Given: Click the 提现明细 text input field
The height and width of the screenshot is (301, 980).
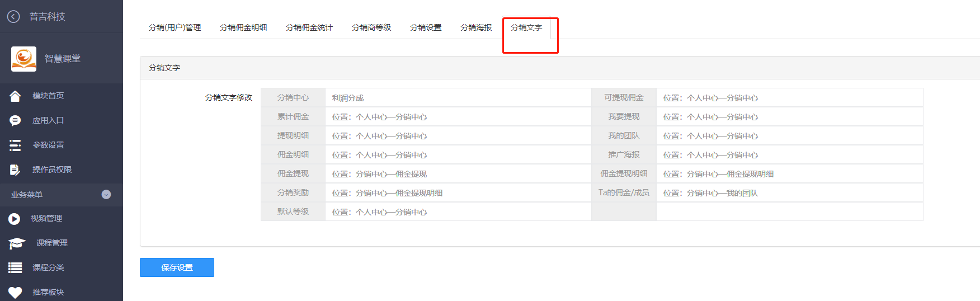Looking at the screenshot, I should (458, 136).
